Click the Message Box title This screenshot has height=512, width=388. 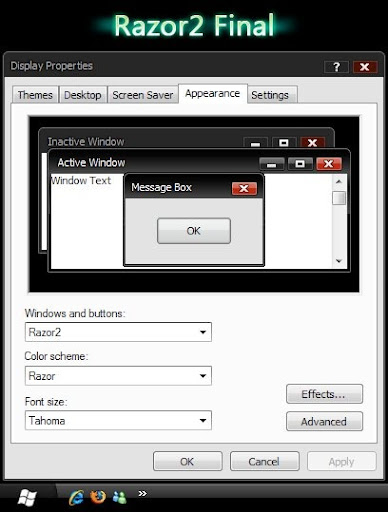coord(161,187)
